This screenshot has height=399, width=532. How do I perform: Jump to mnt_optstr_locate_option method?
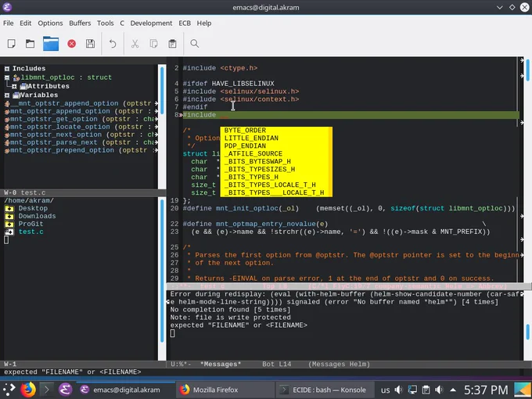[60, 127]
